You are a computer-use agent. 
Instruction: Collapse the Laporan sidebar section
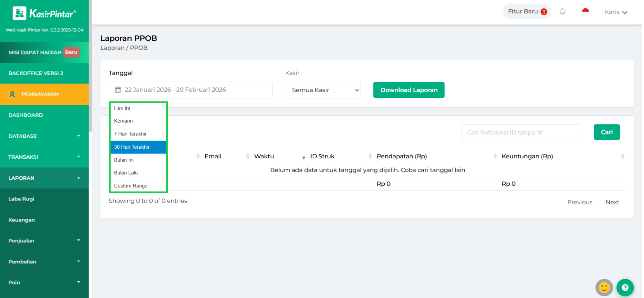44,178
